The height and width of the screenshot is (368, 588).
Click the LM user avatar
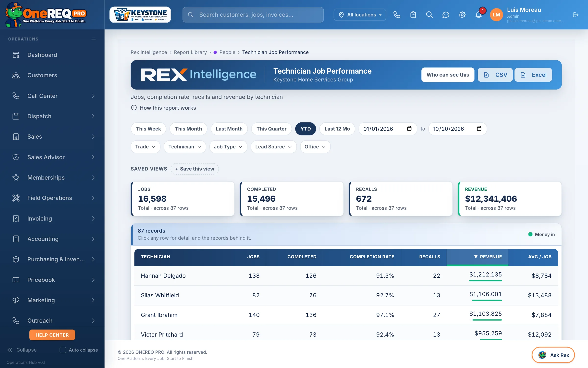click(x=496, y=15)
